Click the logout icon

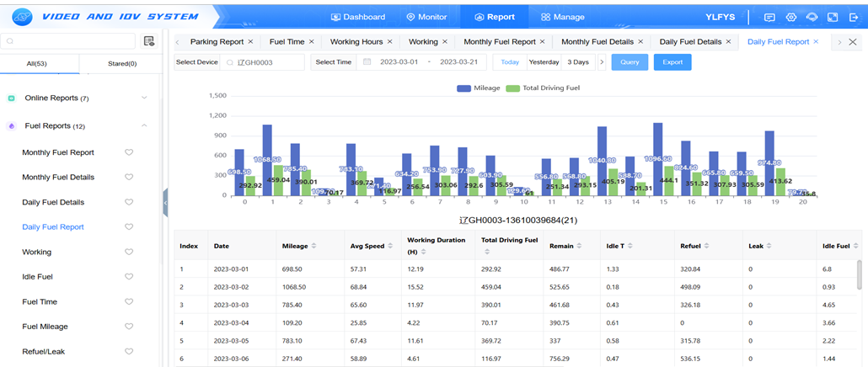pos(853,17)
